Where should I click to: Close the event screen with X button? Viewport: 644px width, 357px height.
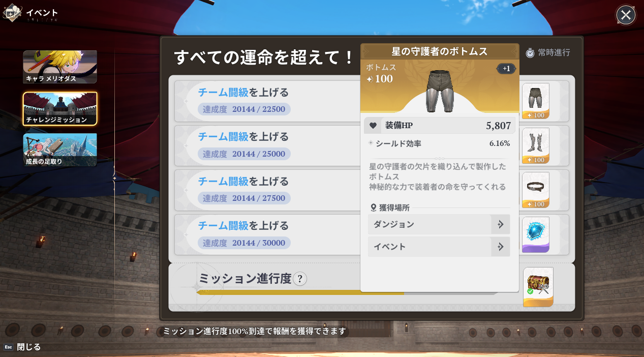(626, 15)
